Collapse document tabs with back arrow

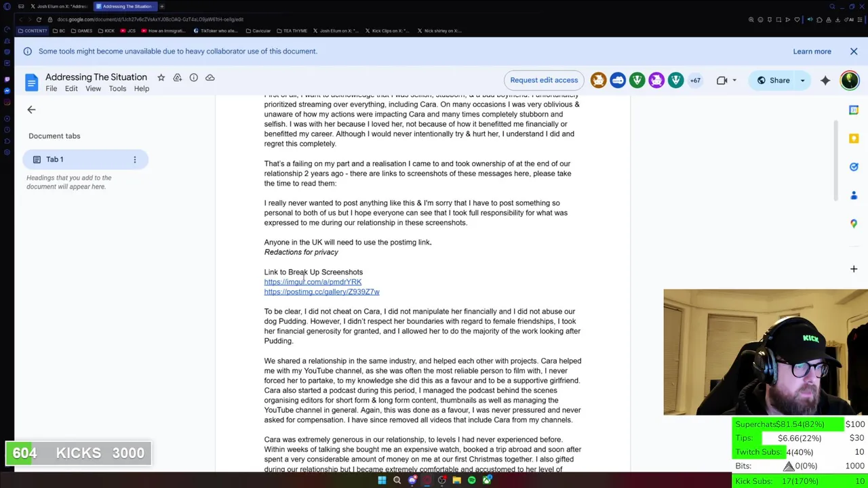[31, 109]
